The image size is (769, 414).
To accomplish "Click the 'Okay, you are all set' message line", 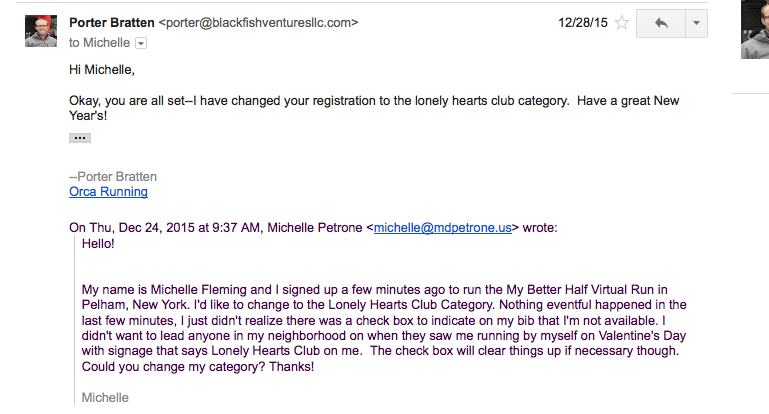I will 374,108.
